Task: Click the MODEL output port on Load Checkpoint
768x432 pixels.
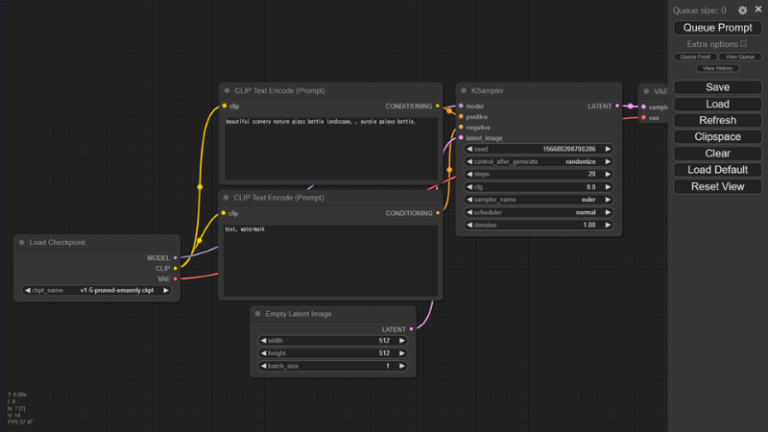Action: coord(175,258)
